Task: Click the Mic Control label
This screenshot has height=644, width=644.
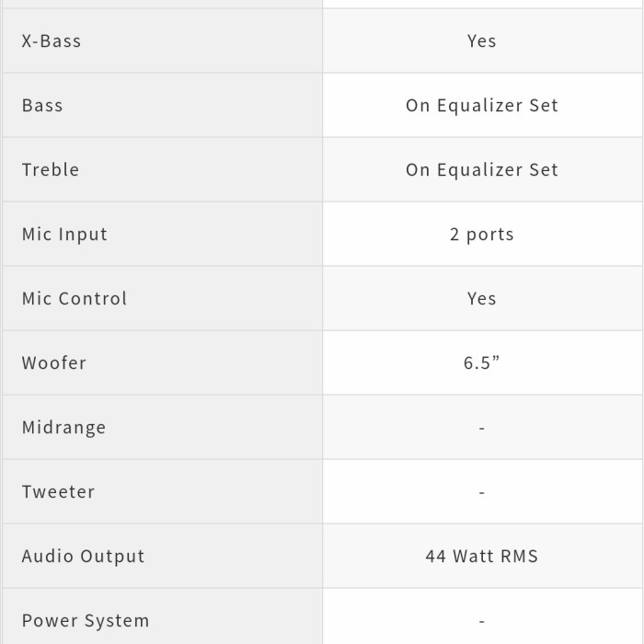Action: [x=75, y=299]
